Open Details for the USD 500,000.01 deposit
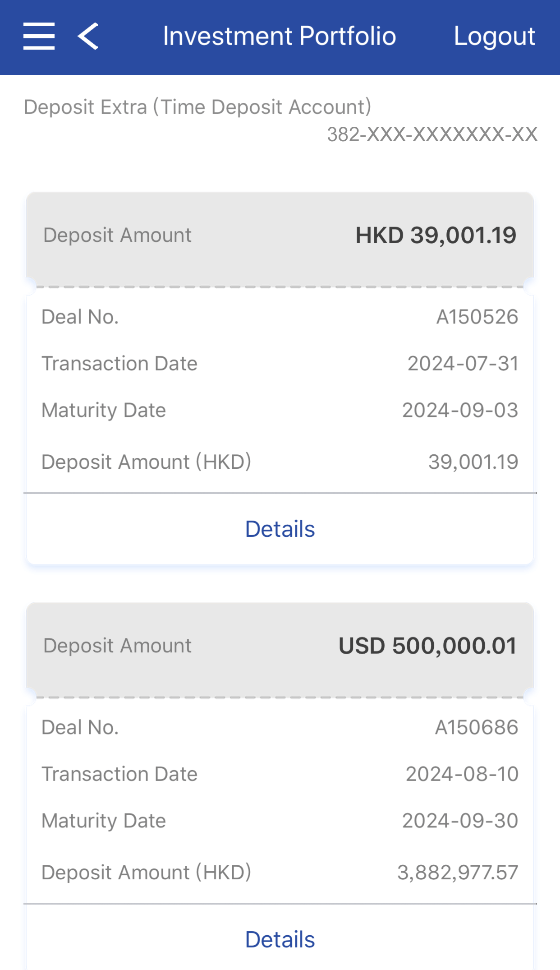 (280, 939)
